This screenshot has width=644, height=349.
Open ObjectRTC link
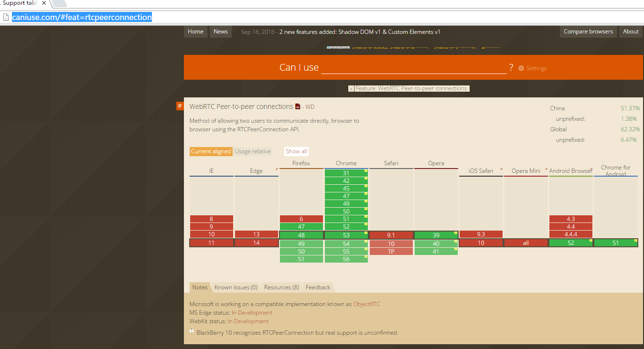pyautogui.click(x=366, y=304)
